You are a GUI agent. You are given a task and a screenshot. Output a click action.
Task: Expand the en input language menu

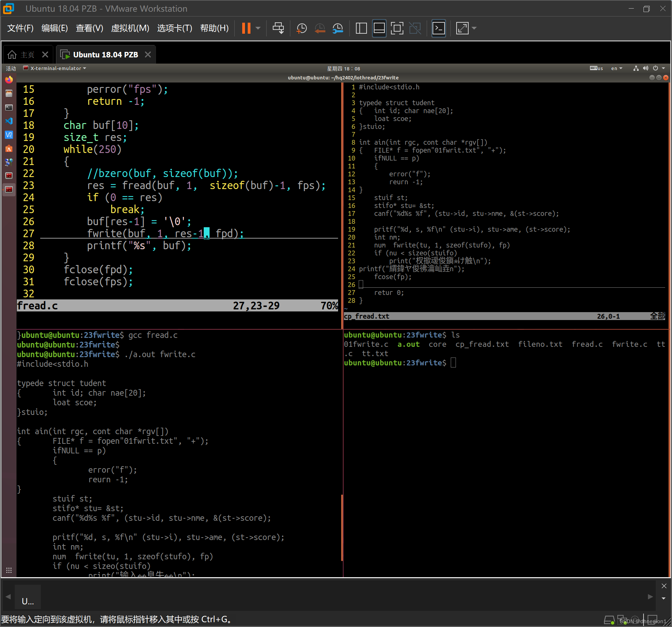[616, 68]
